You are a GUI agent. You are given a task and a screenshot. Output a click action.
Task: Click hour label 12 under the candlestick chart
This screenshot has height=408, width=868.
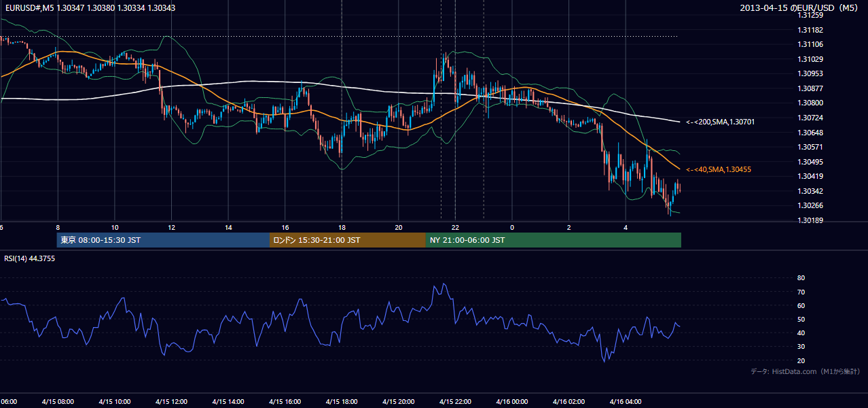172,227
